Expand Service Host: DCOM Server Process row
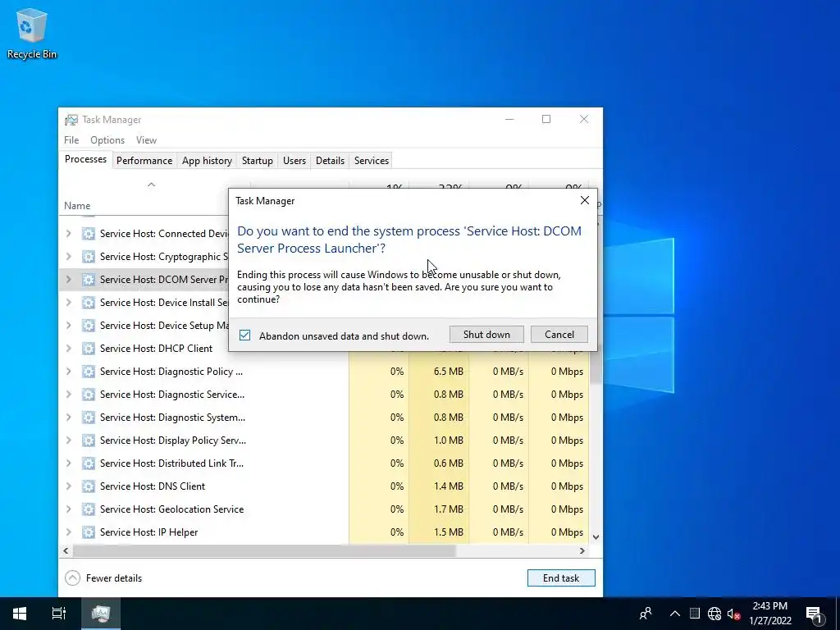Viewport: 840px width, 630px height. [x=69, y=280]
